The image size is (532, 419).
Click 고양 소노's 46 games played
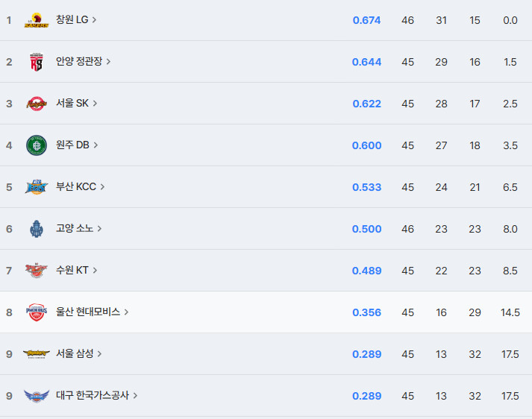[x=407, y=229]
